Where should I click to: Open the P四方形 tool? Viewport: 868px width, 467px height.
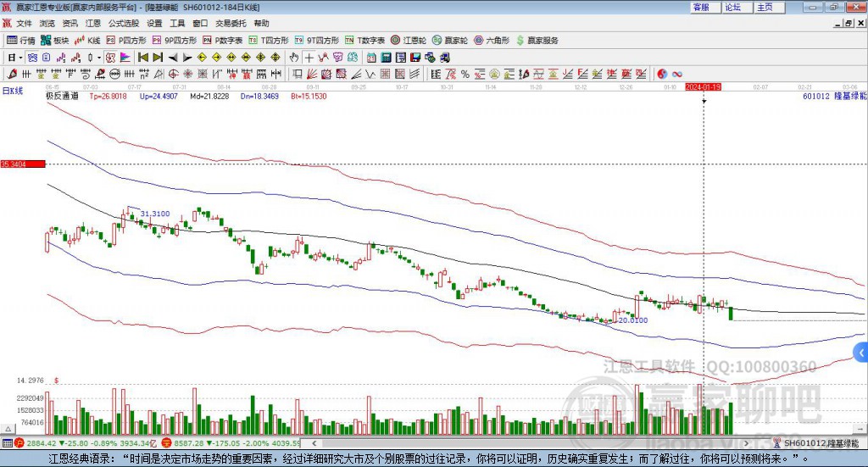[126, 41]
